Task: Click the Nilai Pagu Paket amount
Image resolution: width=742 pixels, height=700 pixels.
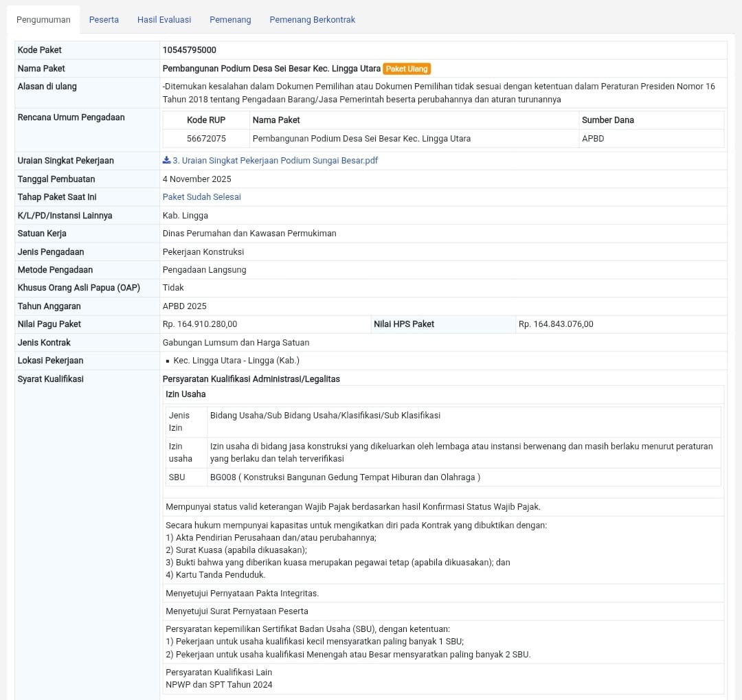Action: click(x=200, y=324)
